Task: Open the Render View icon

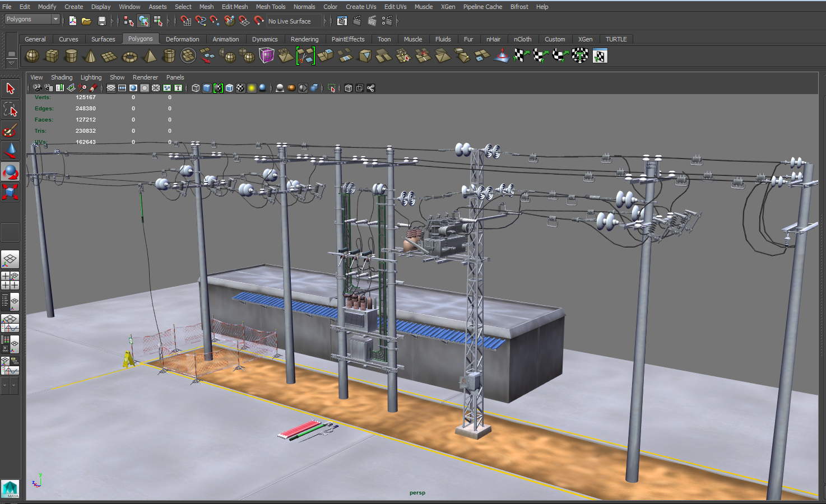Action: pyautogui.click(x=342, y=21)
